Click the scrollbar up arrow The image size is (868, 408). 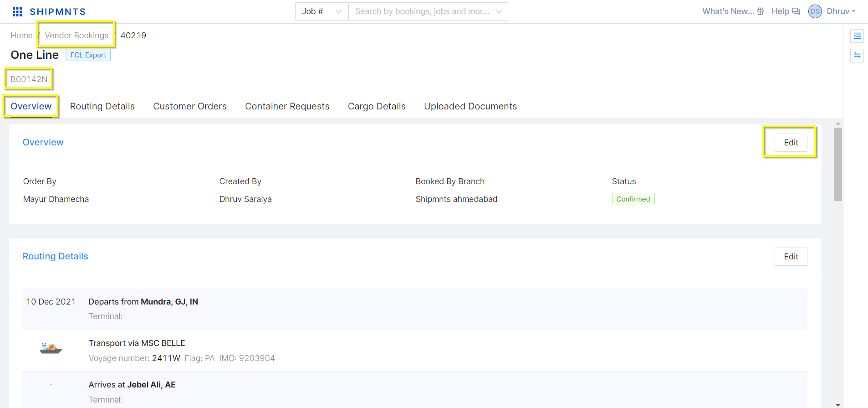click(838, 124)
